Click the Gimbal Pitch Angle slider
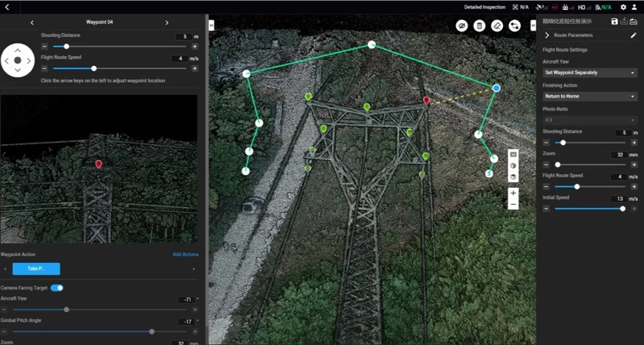Image resolution: width=644 pixels, height=345 pixels. [x=100, y=331]
